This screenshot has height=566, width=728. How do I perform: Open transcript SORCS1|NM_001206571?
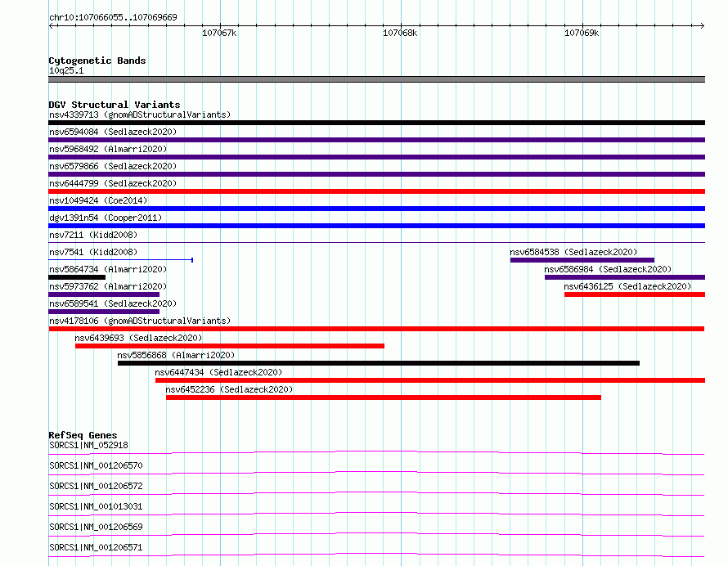pos(96,547)
